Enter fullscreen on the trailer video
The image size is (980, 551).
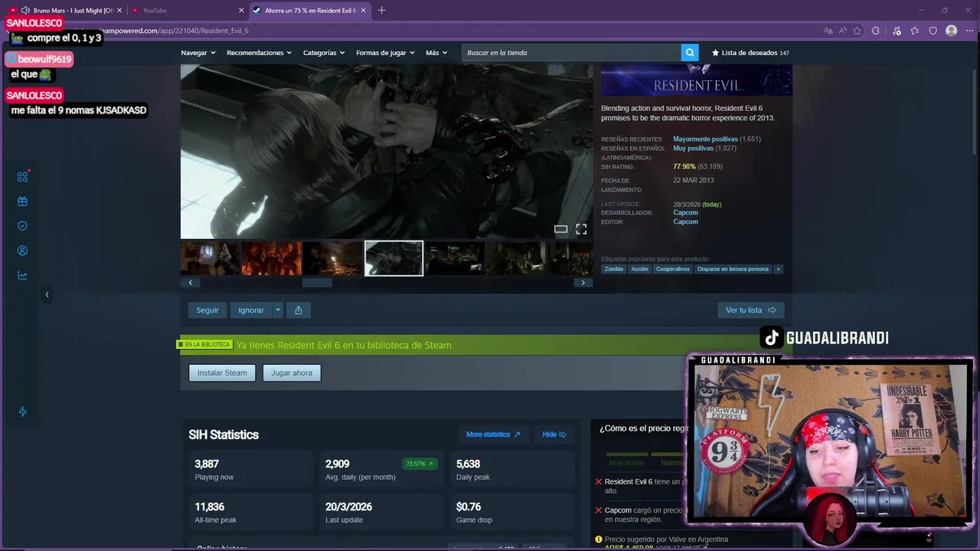(581, 229)
